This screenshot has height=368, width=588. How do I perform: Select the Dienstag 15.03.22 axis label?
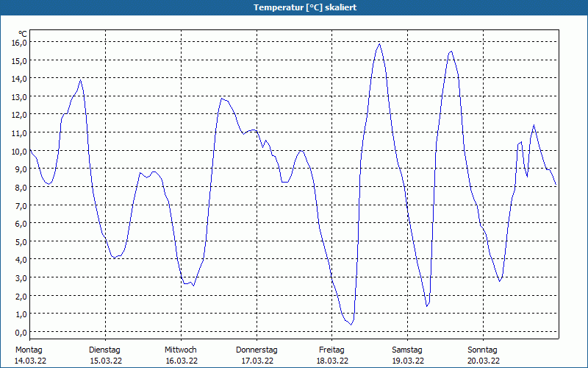pos(105,355)
